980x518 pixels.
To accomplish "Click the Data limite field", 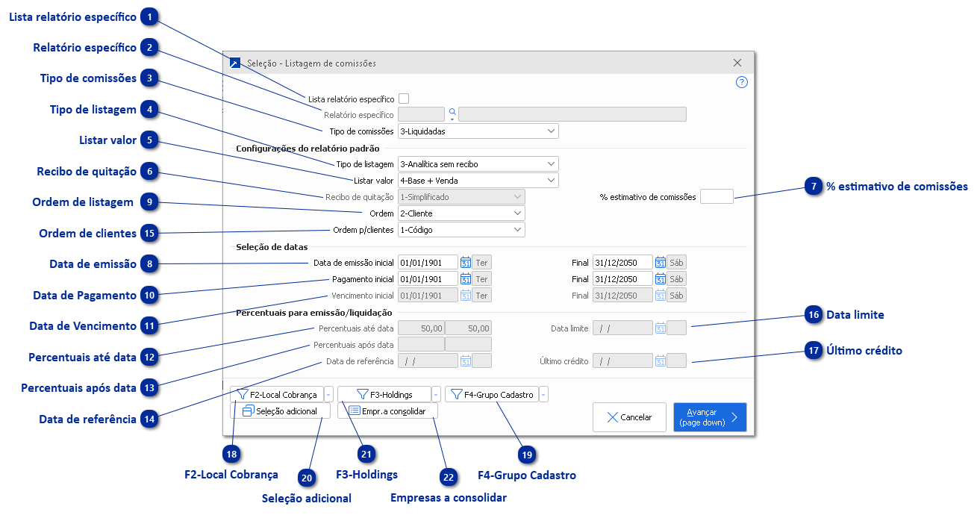I will 623,328.
